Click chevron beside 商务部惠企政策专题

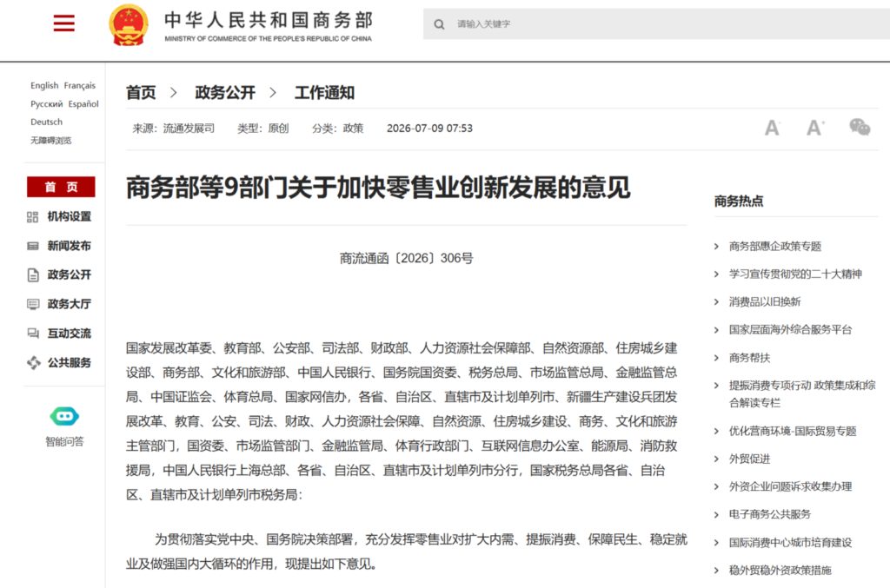[716, 246]
